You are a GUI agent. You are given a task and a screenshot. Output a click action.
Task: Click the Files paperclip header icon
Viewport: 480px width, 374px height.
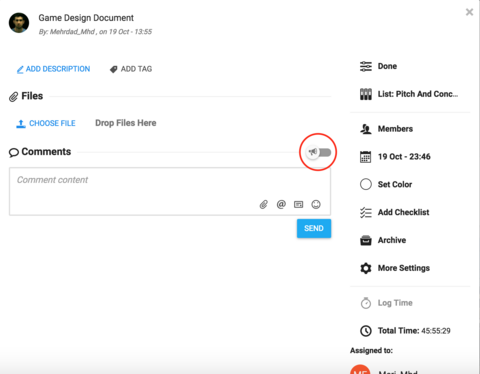(13, 97)
